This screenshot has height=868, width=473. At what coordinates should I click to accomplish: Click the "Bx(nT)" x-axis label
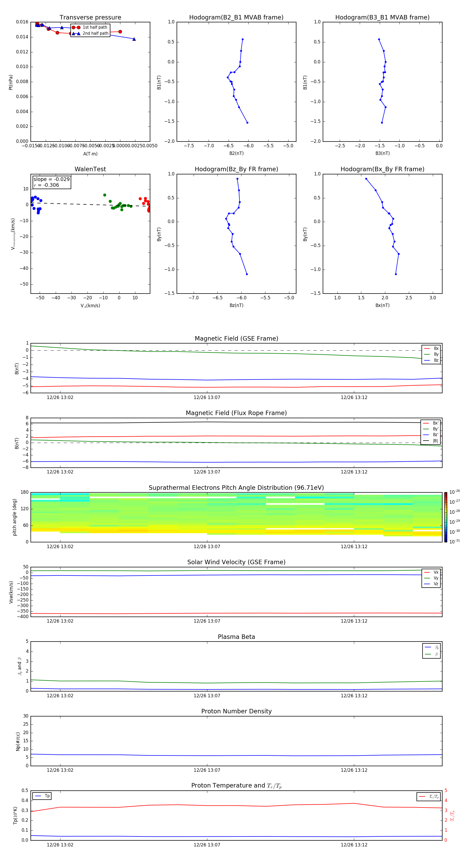(x=382, y=305)
